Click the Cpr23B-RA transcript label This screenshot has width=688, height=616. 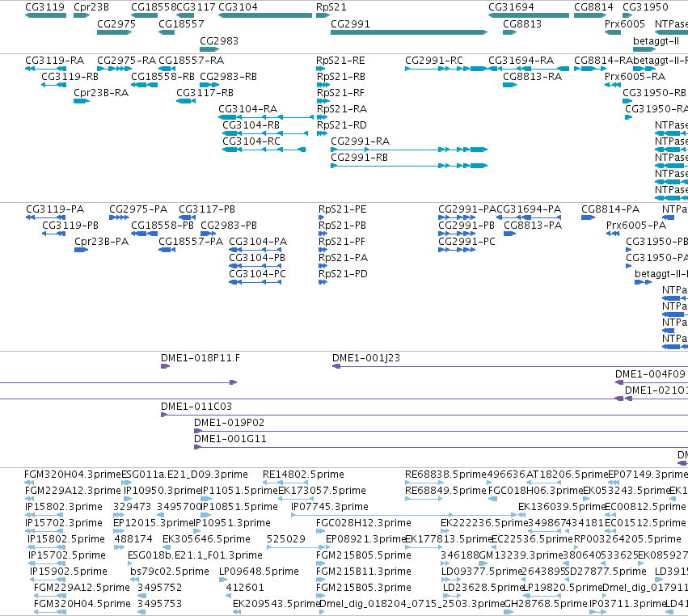click(101, 93)
